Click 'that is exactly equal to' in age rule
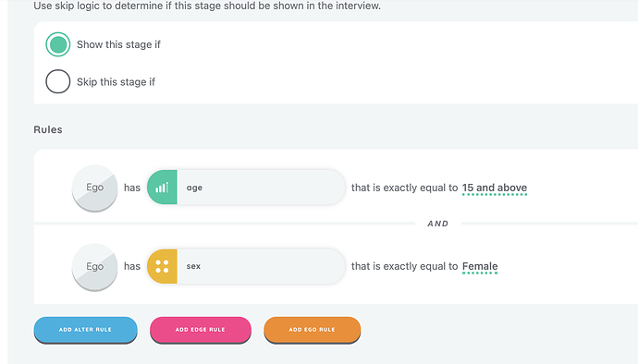This screenshot has height=364, width=638. point(404,188)
